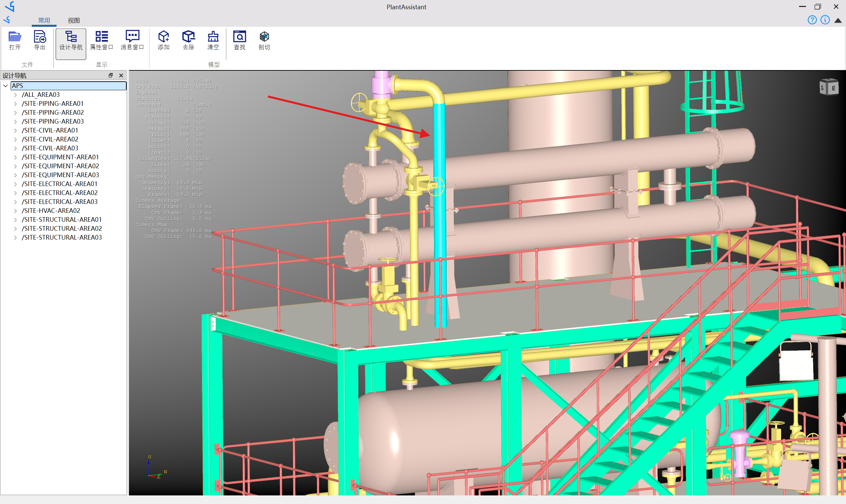Collapse the APS root node
Viewport: 846px width, 504px height.
point(5,86)
